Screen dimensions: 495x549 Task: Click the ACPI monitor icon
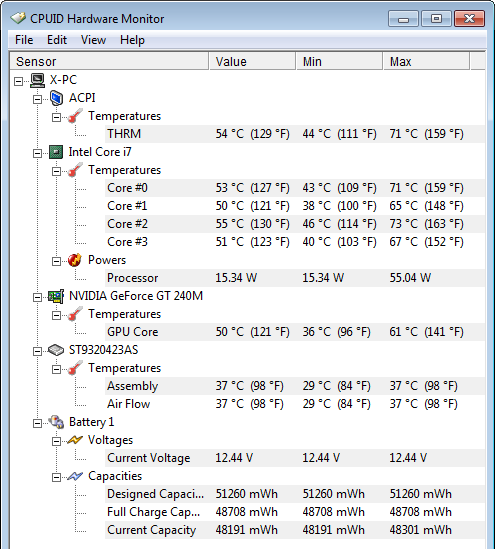tap(56, 98)
